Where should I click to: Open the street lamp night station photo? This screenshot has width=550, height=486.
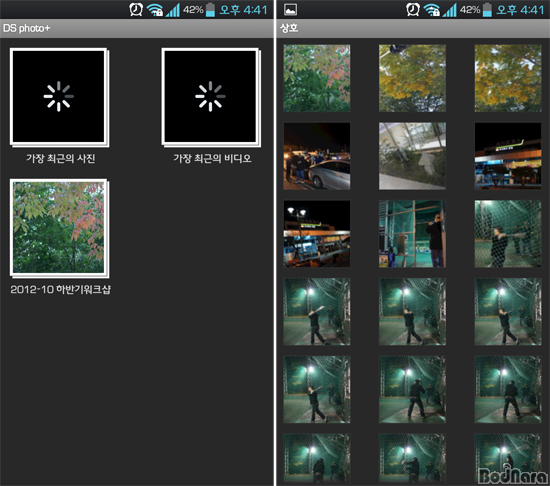(317, 234)
